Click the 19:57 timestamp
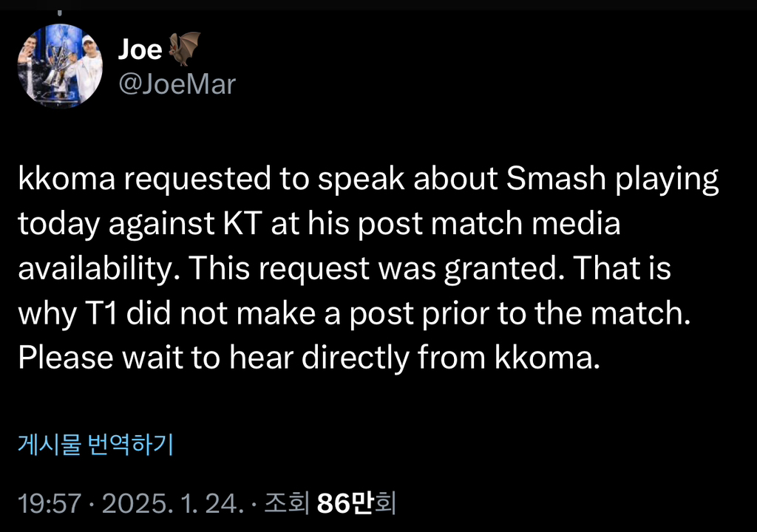757x532 pixels. (49, 504)
